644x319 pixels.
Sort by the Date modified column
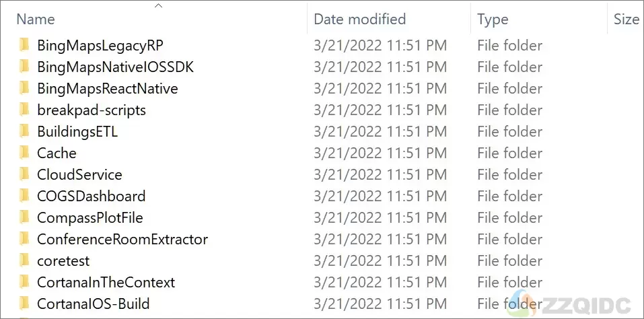[x=359, y=20]
